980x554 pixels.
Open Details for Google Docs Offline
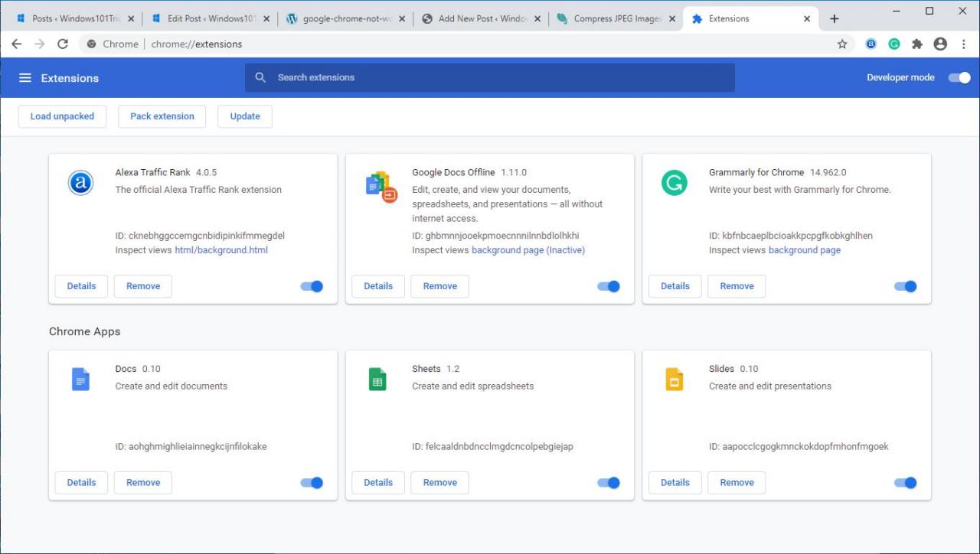378,286
